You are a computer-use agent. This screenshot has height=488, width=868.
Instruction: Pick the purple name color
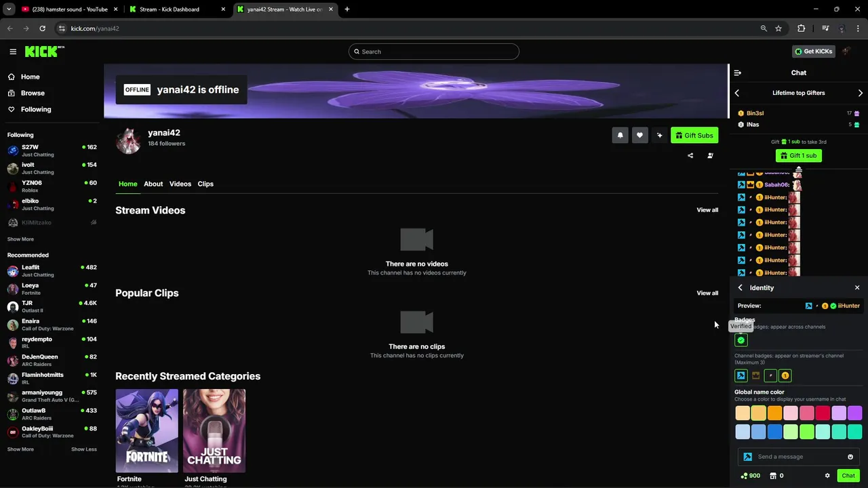[x=854, y=413]
